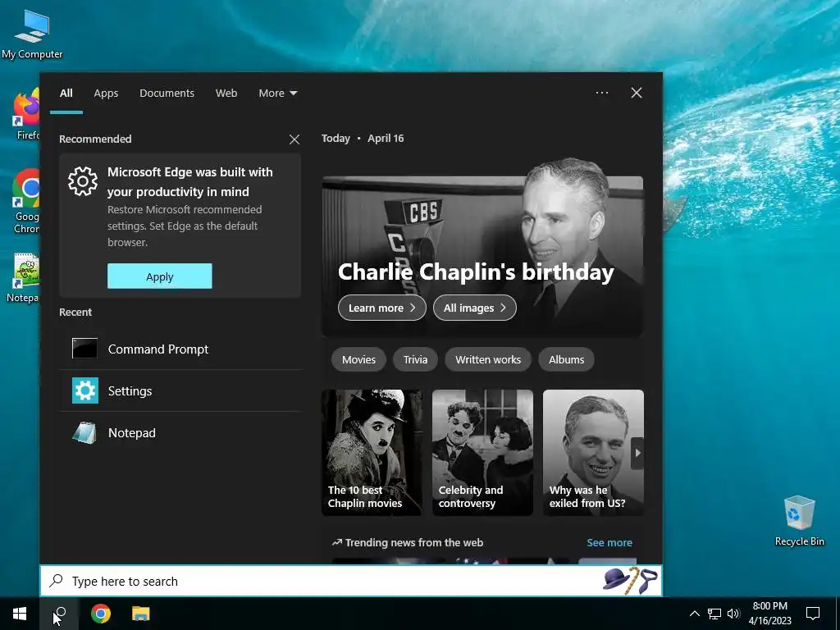The image size is (840, 630).
Task: Select the Albums chip
Action: [566, 359]
